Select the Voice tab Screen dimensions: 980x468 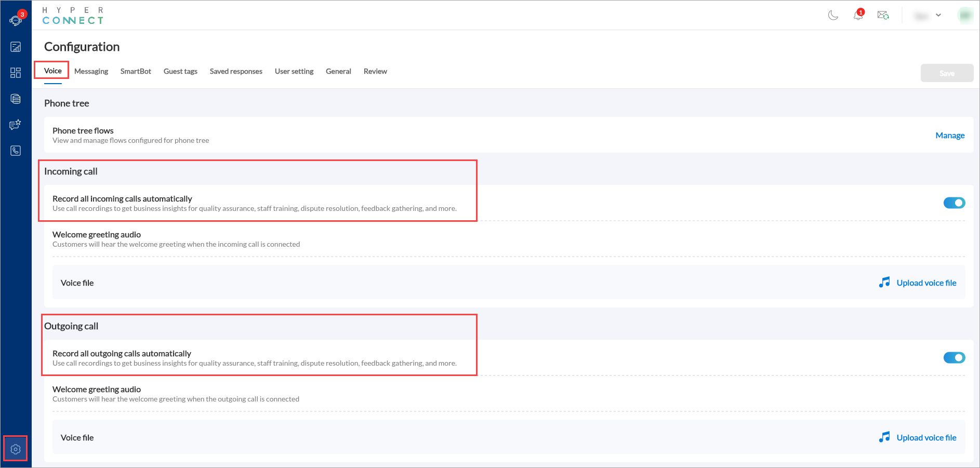(x=52, y=71)
